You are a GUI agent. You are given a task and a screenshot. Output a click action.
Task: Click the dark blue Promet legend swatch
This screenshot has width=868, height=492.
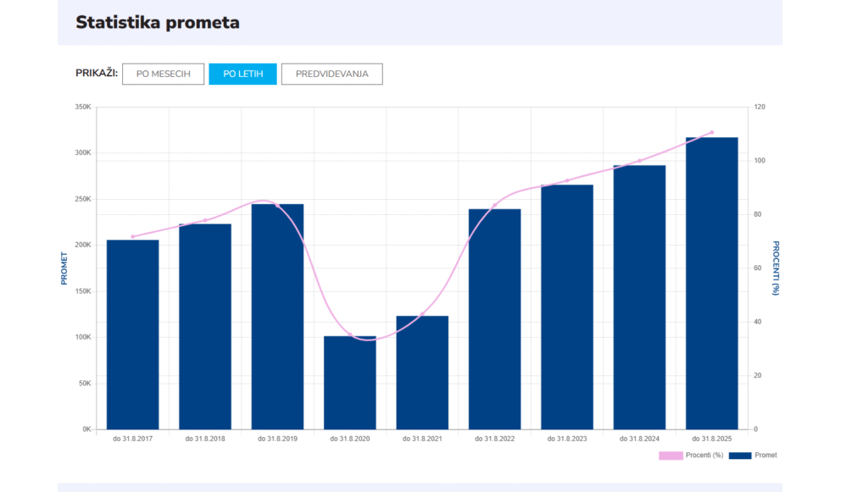click(x=740, y=456)
